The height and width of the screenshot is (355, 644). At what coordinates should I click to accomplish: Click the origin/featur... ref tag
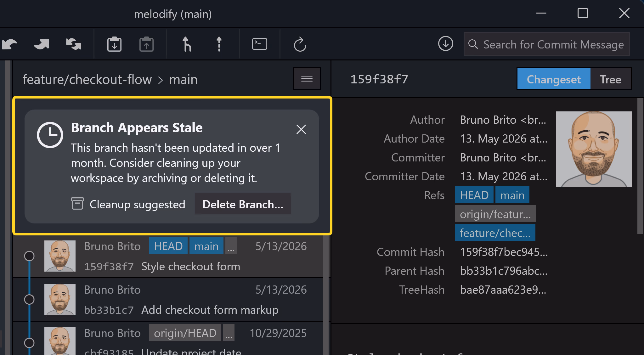495,214
